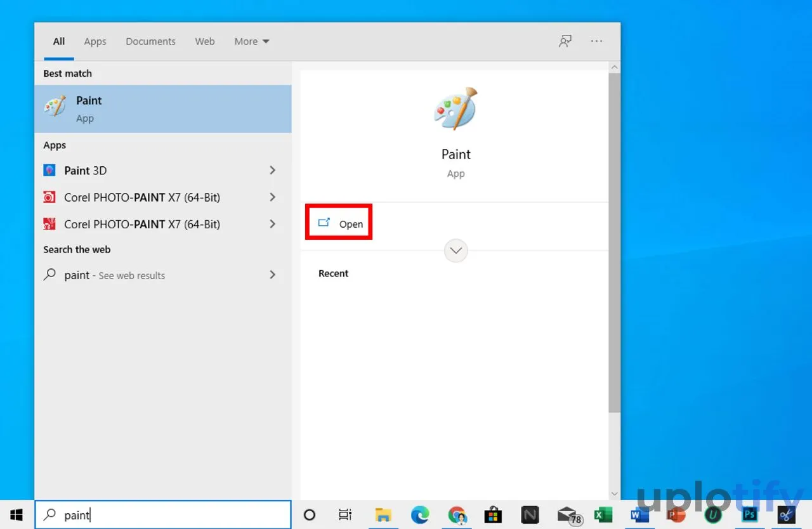Click the large Paint icon in preview pane
This screenshot has width=812, height=529.
(455, 108)
